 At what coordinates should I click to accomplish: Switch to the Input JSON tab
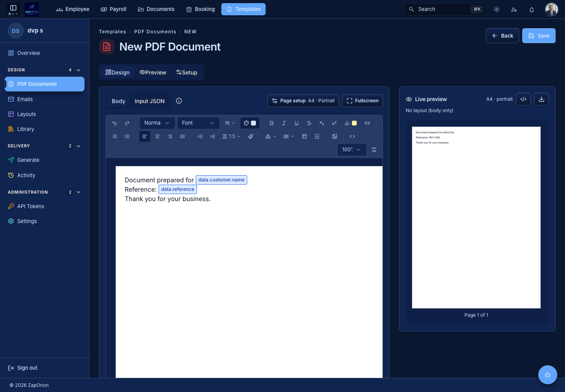click(149, 101)
